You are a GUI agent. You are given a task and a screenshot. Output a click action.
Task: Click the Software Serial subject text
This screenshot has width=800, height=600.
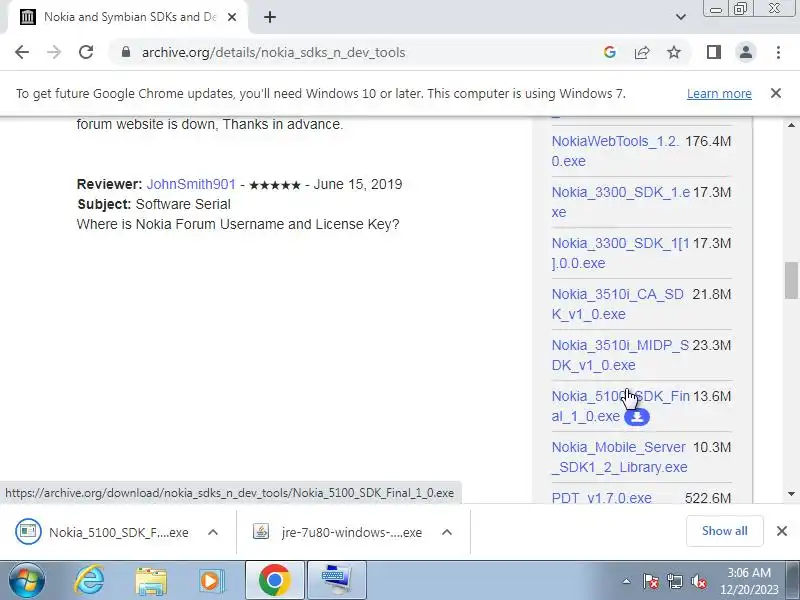(x=183, y=204)
